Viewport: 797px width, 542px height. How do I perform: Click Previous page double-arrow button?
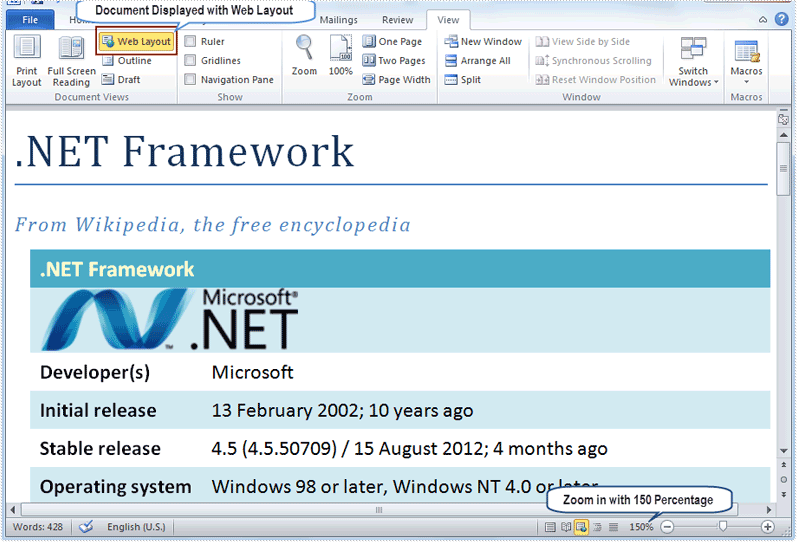pyautogui.click(x=783, y=465)
